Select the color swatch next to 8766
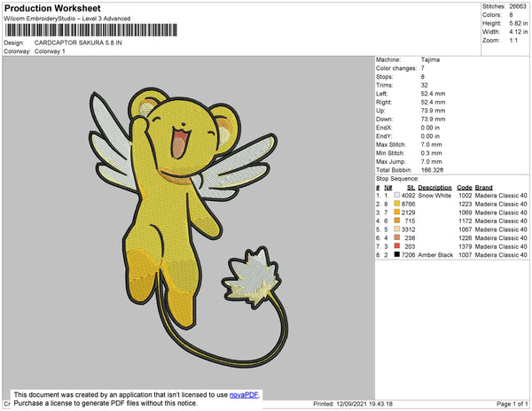 (x=397, y=204)
